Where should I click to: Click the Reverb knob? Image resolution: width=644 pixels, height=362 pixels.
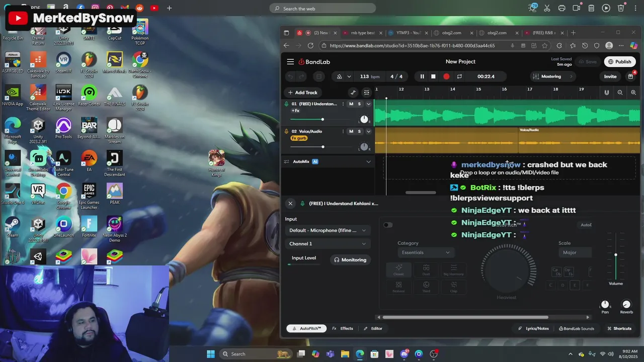(626, 305)
